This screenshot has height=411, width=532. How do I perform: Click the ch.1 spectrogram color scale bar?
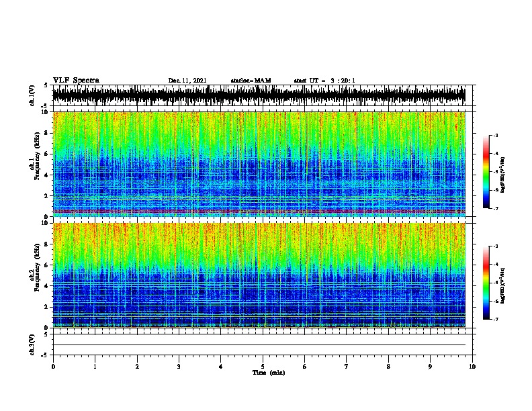point(486,172)
